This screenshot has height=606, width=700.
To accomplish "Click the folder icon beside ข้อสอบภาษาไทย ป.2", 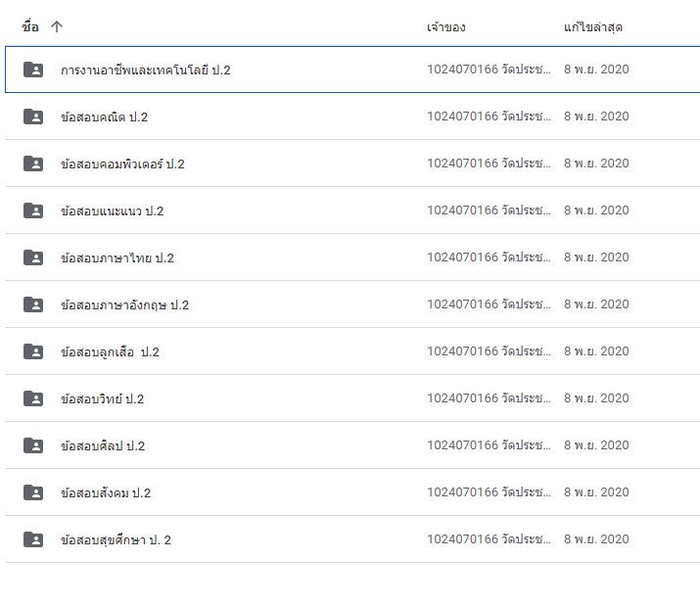I will click(33, 257).
